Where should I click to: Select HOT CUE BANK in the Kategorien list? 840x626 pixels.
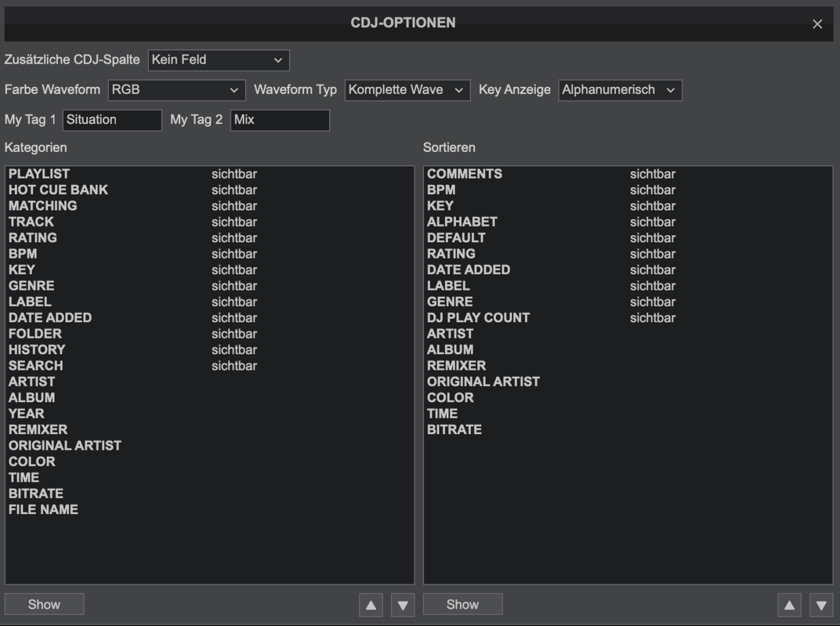(x=58, y=190)
